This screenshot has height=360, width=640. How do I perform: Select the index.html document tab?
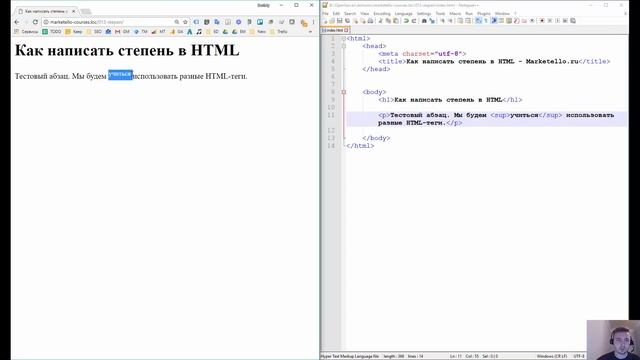coord(335,30)
